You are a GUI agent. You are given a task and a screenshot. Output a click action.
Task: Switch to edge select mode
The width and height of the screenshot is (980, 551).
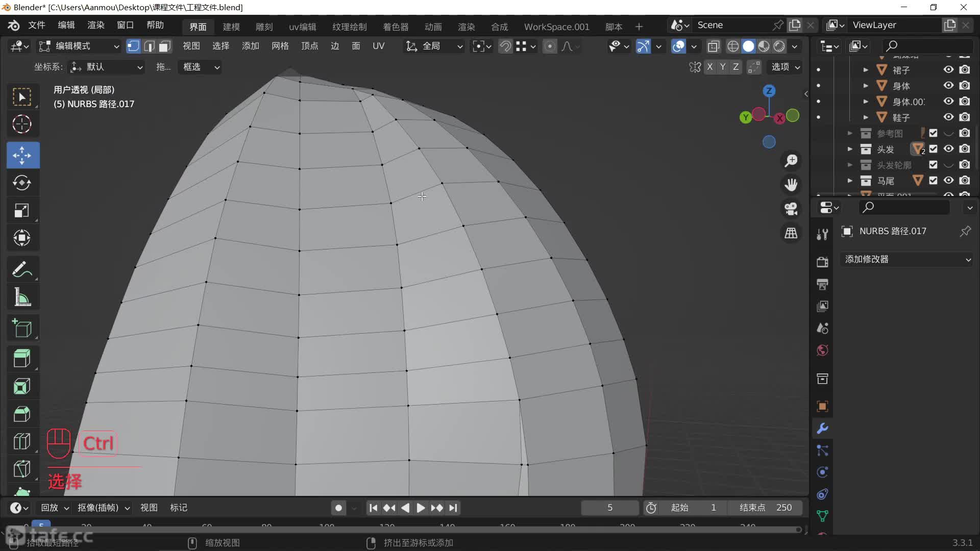click(149, 46)
